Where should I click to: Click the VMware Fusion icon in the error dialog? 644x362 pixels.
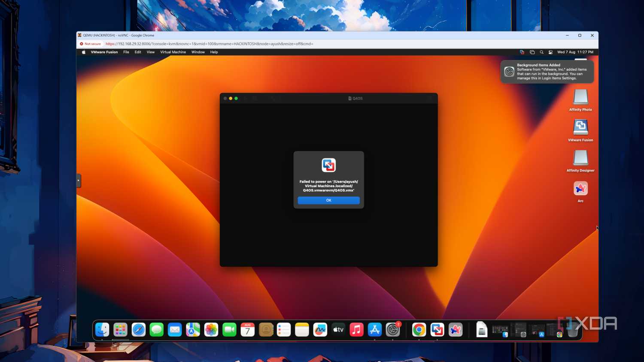(329, 165)
